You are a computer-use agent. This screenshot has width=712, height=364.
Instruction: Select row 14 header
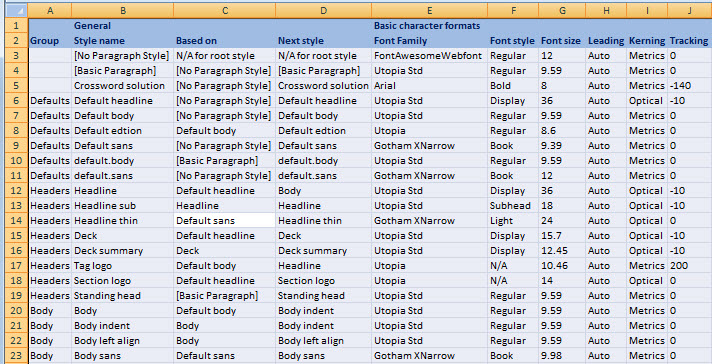(16, 220)
